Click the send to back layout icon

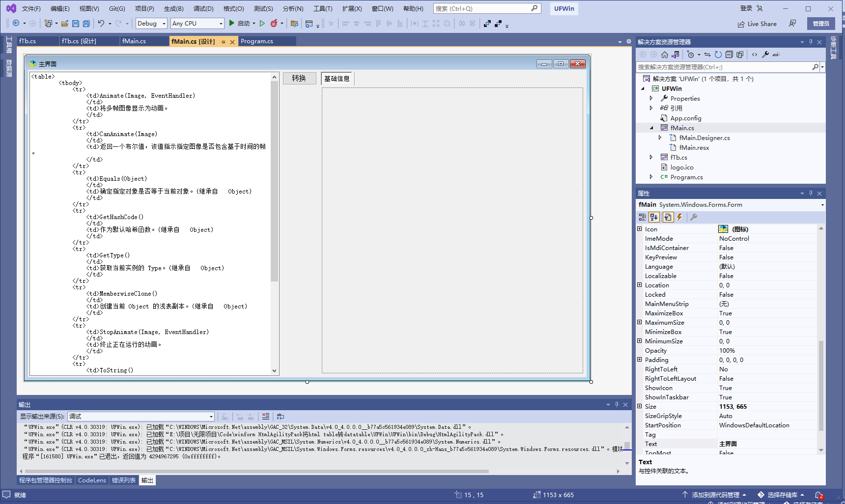(x=498, y=23)
